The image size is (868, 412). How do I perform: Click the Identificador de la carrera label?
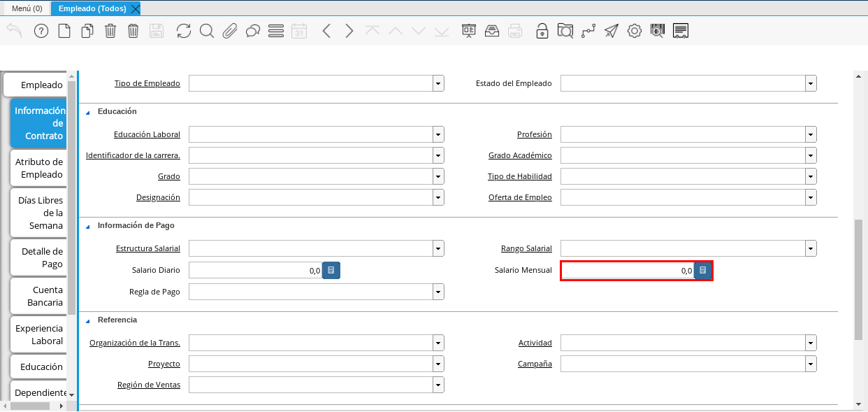[x=133, y=155]
